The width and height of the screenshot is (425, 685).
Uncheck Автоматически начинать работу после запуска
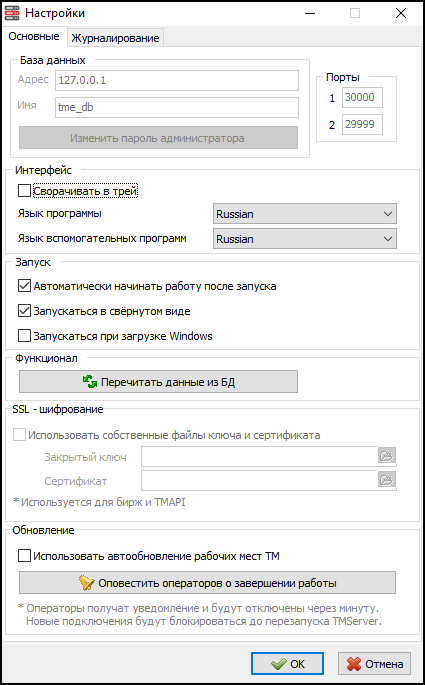[x=24, y=286]
